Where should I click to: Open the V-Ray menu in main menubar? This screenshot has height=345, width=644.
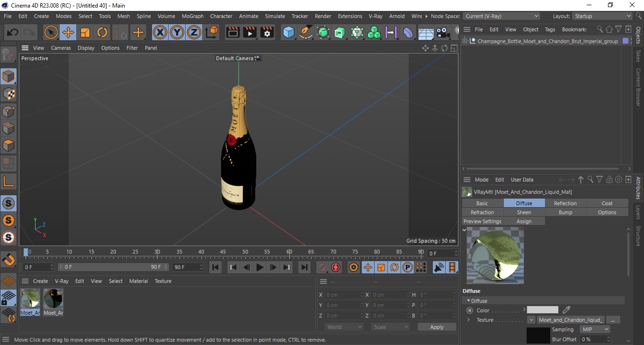coord(376,16)
